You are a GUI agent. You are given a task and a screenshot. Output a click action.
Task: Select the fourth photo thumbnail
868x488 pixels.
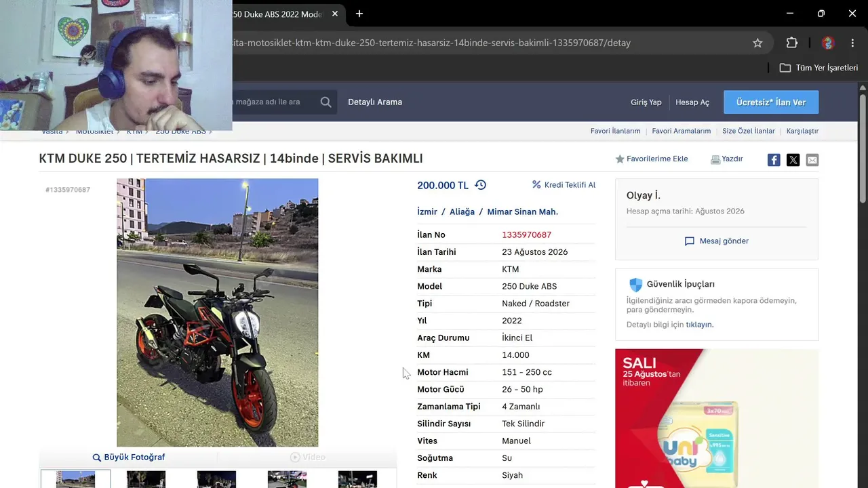point(287,479)
